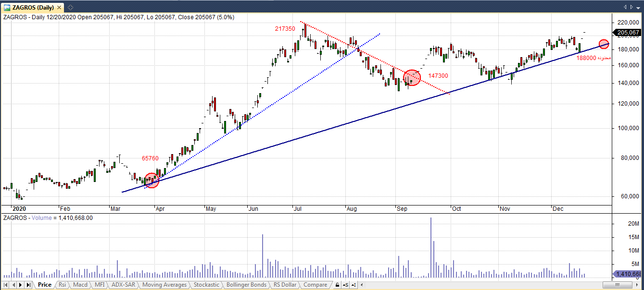Show the Moving Averages sheet
This screenshot has height=290, width=644.
(165, 285)
